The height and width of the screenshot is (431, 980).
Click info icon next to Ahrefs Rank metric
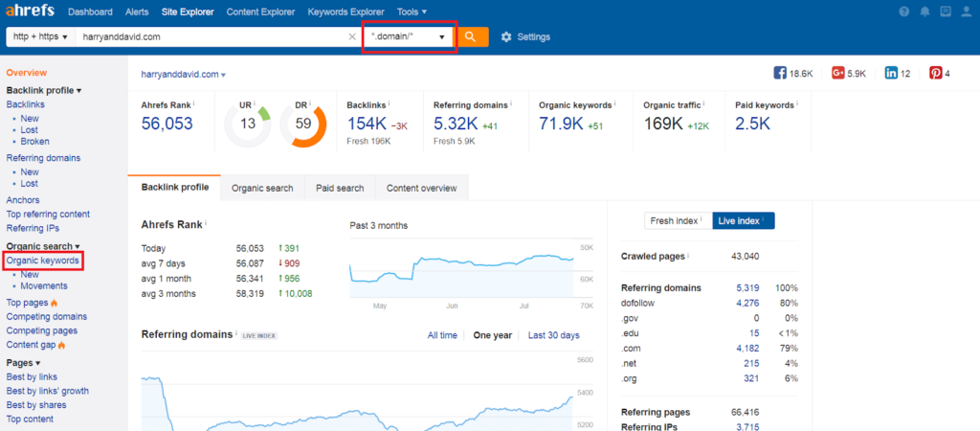point(194,103)
